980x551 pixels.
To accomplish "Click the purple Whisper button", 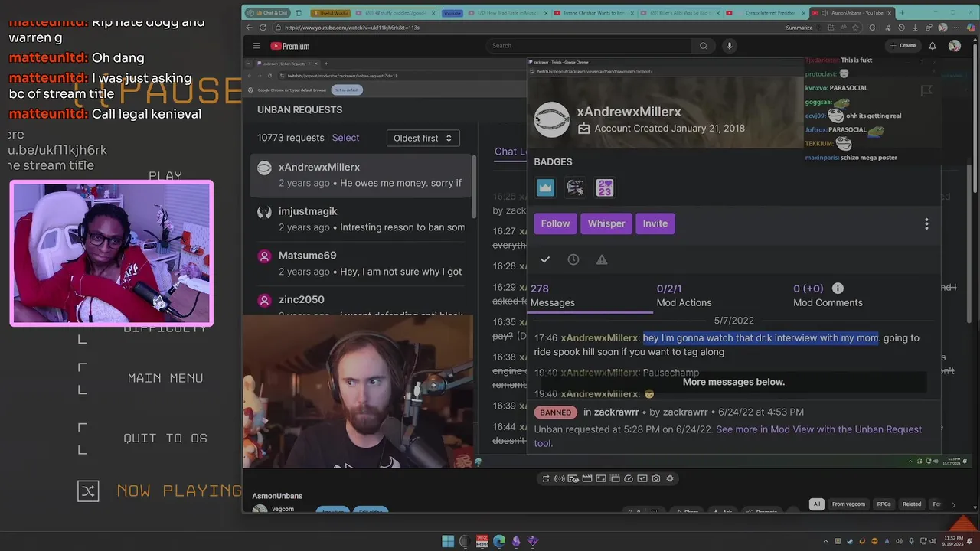I will click(x=606, y=223).
